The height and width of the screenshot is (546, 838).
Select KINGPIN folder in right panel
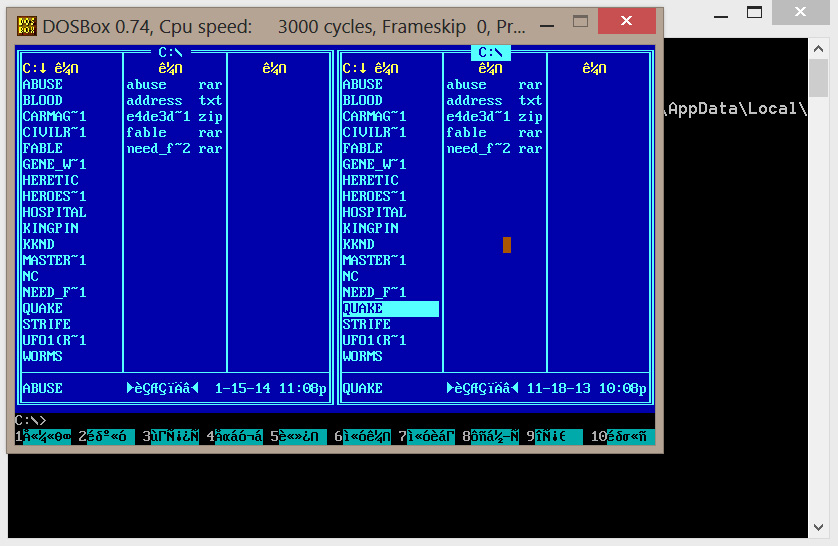coord(371,229)
